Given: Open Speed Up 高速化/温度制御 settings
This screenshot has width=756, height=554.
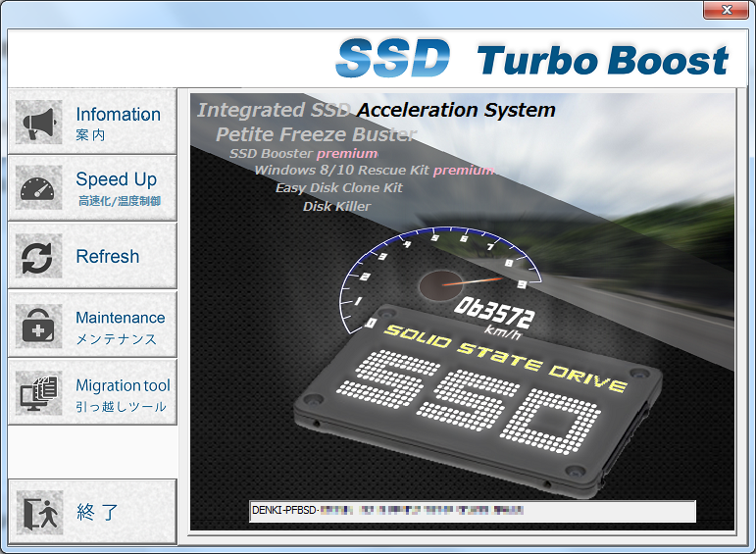Looking at the screenshot, I should [x=118, y=188].
